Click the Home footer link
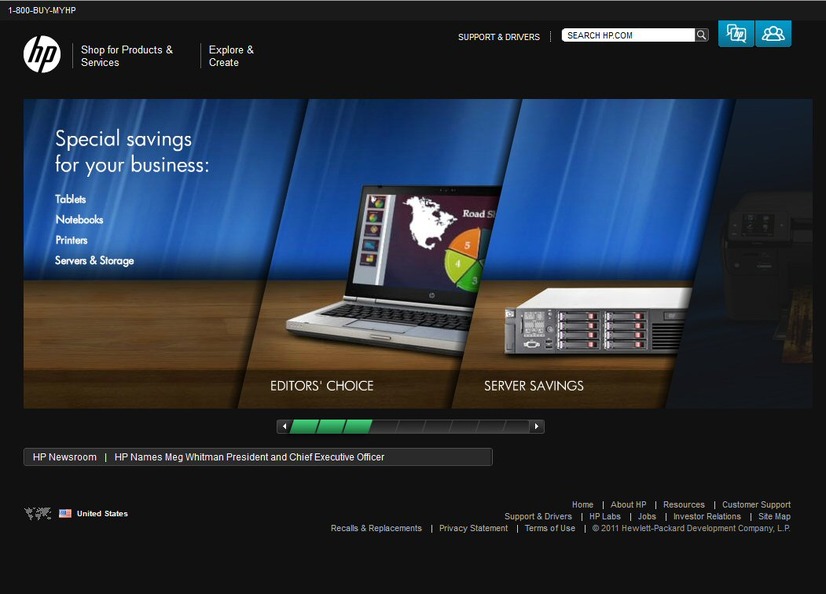This screenshot has height=594, width=826. pyautogui.click(x=583, y=504)
